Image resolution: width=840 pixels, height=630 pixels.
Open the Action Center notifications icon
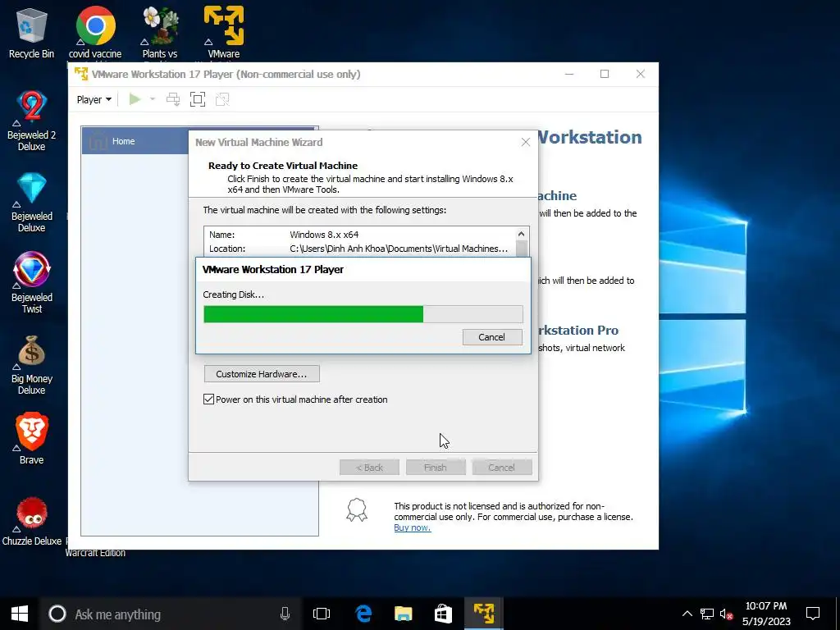coord(813,614)
